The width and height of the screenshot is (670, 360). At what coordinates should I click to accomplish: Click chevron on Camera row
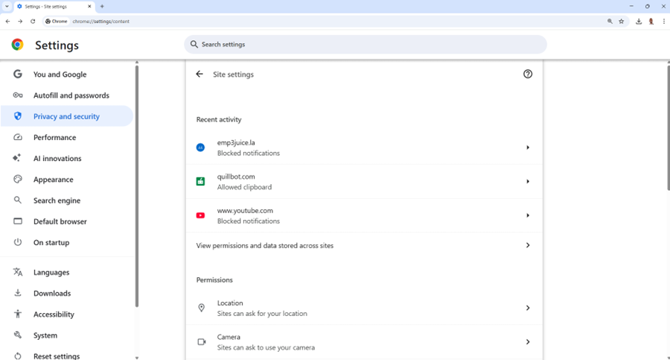[x=528, y=342]
